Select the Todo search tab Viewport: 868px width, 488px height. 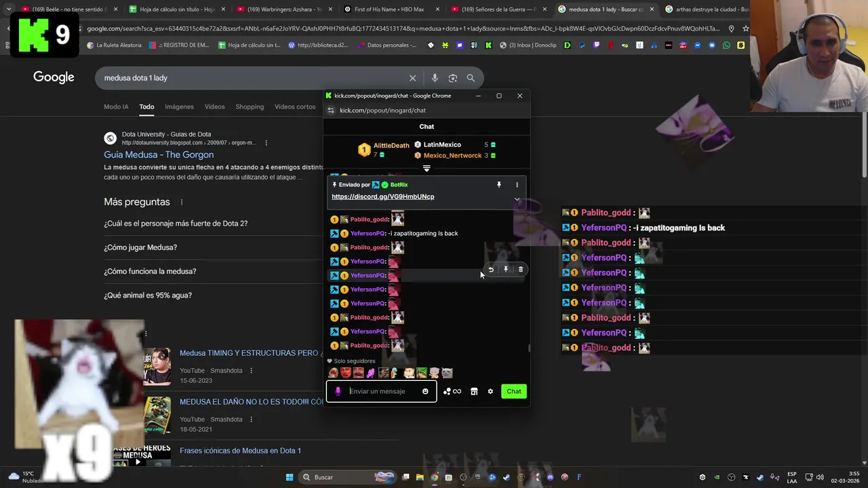click(146, 106)
